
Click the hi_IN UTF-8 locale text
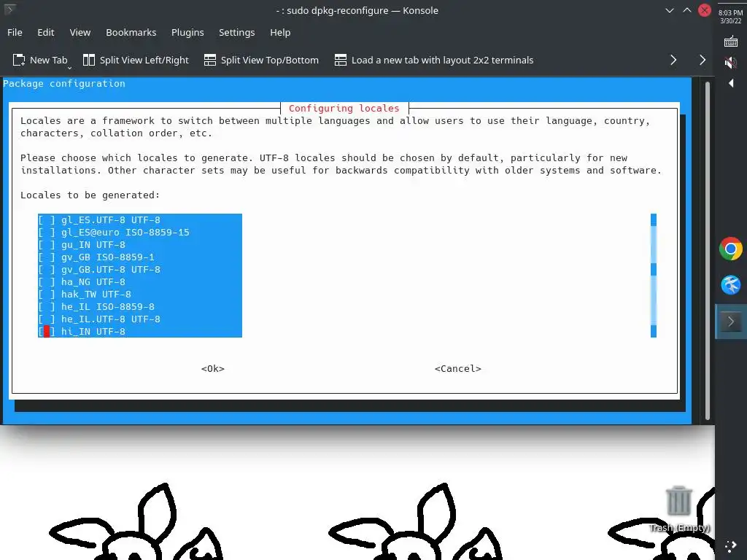93,332
